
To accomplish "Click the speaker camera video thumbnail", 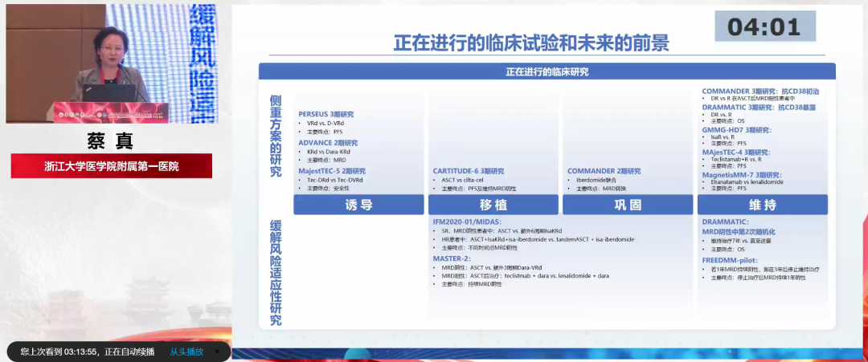I will (113, 63).
